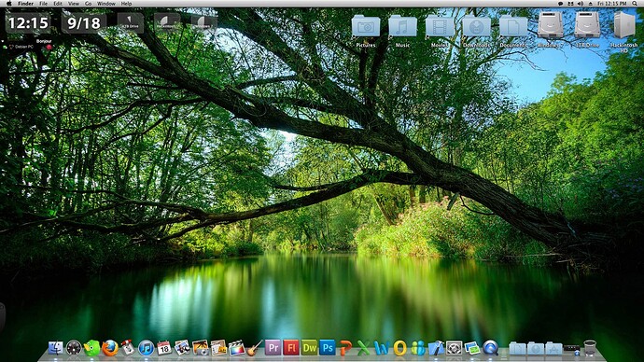Open Microsoft PowerPoint in the dock

345,348
